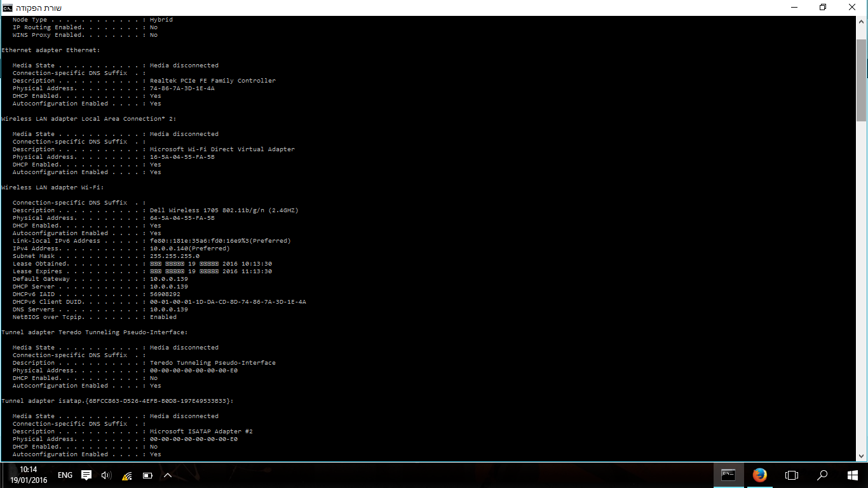Image resolution: width=868 pixels, height=488 pixels.
Task: Select the Command Prompt taskbar button
Action: pyautogui.click(x=728, y=475)
